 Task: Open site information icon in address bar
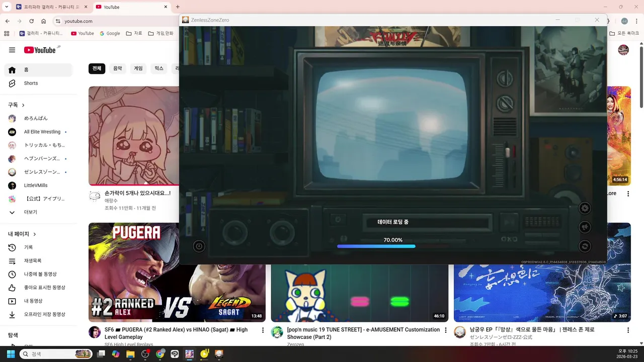(x=58, y=21)
